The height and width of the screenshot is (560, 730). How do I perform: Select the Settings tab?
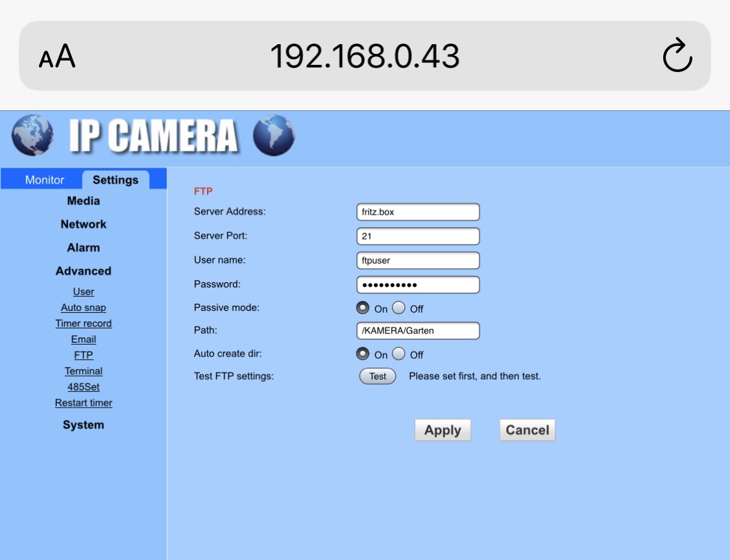click(x=116, y=180)
